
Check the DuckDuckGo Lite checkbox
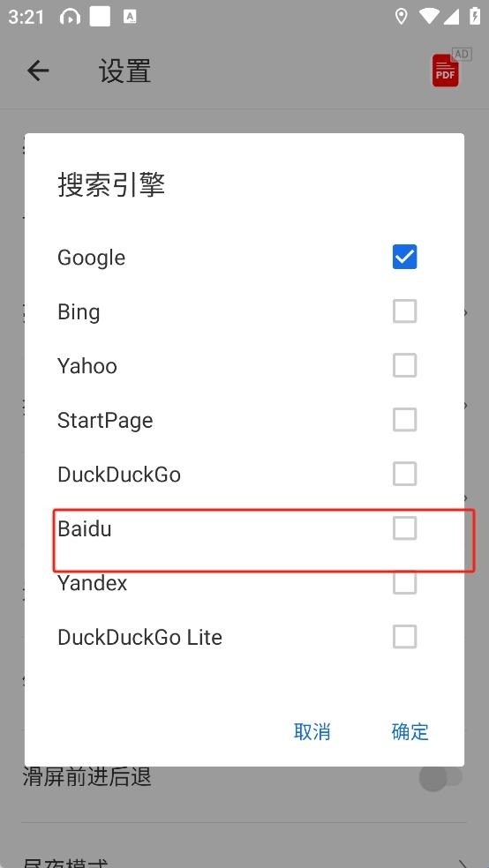(405, 637)
